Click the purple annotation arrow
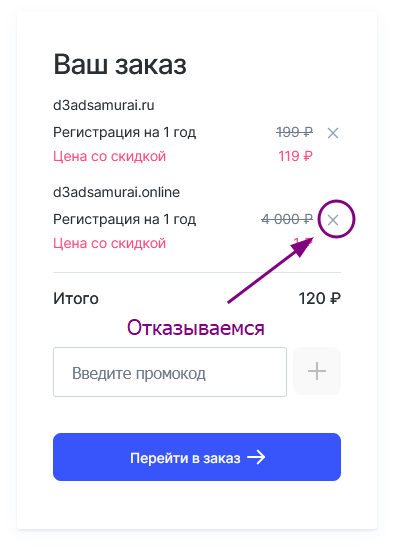The height and width of the screenshot is (553, 417). [271, 272]
